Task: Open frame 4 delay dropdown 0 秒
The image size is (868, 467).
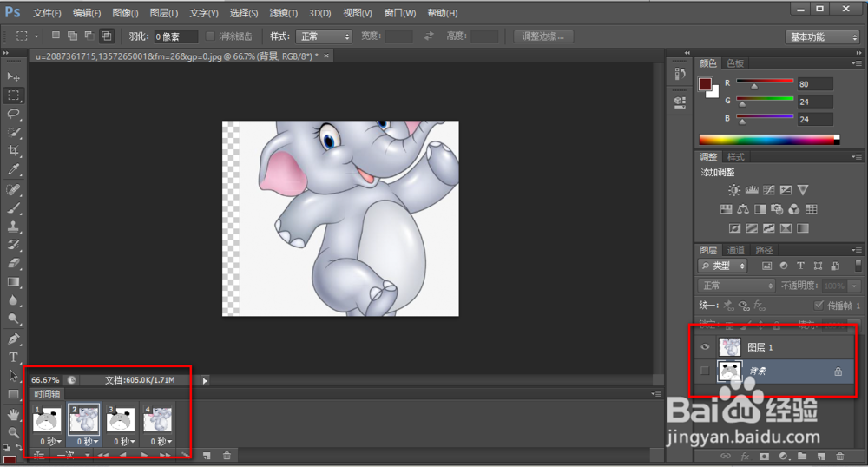Action: click(161, 442)
